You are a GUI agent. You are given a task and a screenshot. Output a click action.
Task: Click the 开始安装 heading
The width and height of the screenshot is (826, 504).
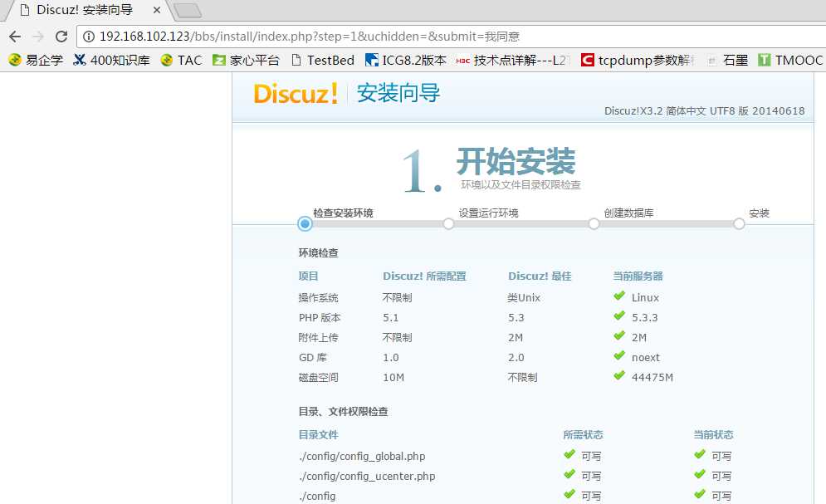[x=516, y=160]
